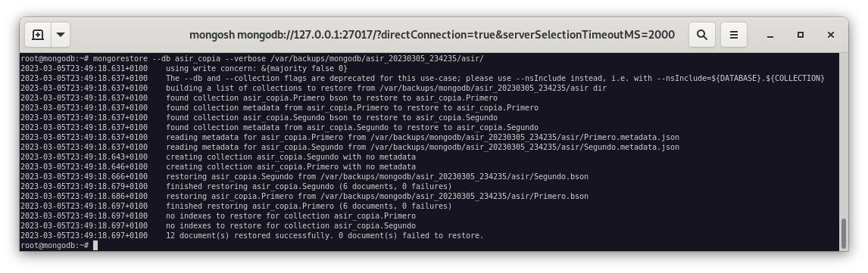Click the 'using write concern' log line

pyautogui.click(x=184, y=68)
